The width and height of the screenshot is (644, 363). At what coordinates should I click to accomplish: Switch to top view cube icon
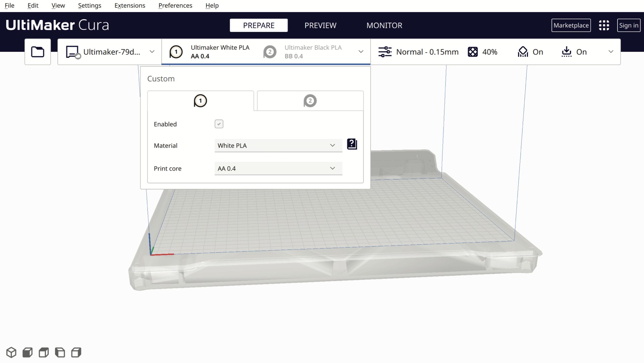pyautogui.click(x=44, y=352)
